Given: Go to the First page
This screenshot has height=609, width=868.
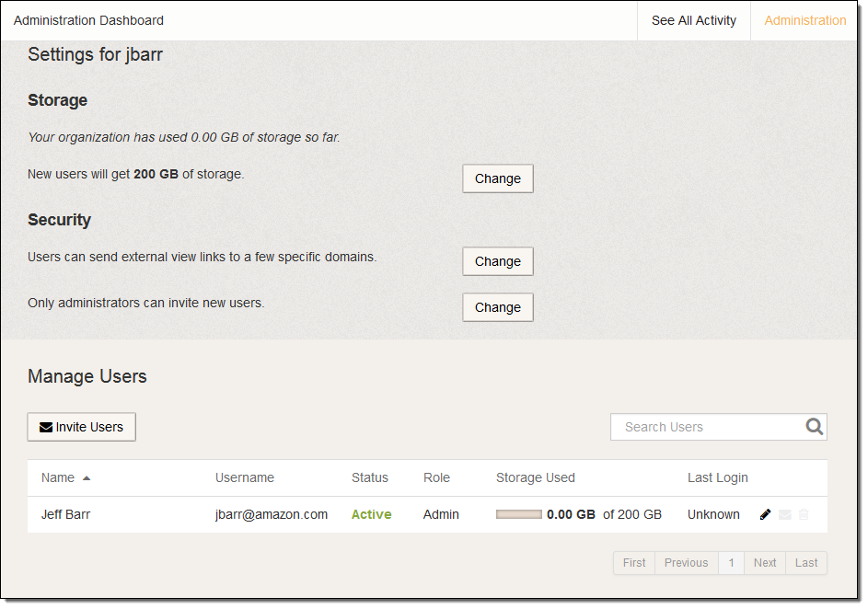Looking at the screenshot, I should tap(634, 562).
